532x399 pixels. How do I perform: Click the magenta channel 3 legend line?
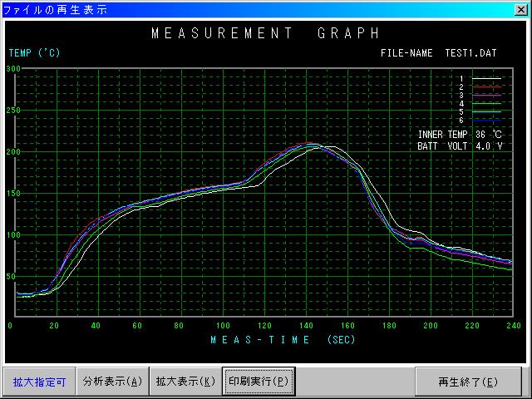[486, 96]
